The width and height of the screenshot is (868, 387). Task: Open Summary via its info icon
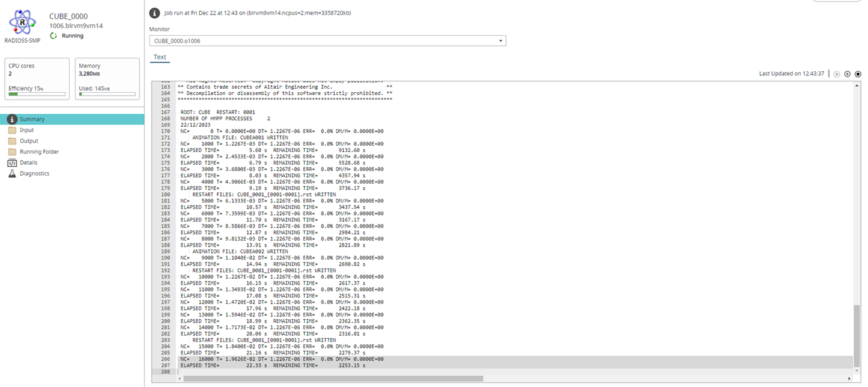coord(12,119)
